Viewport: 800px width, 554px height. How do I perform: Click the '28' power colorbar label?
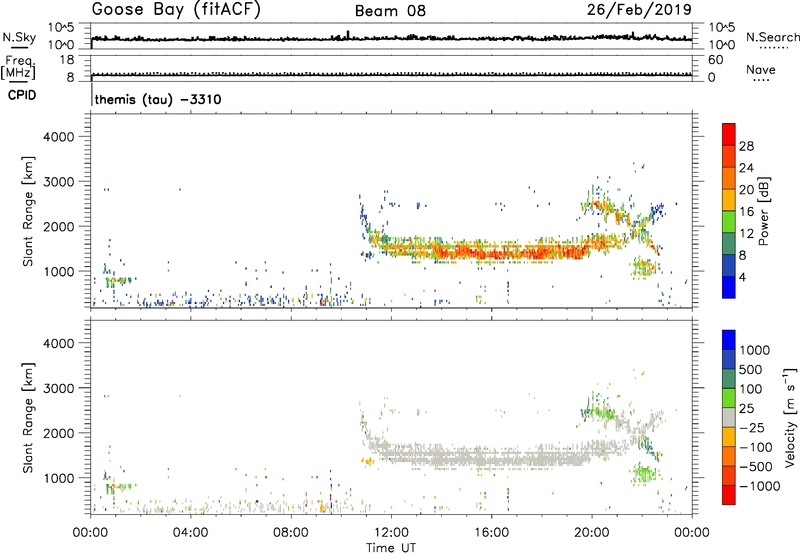pos(746,146)
